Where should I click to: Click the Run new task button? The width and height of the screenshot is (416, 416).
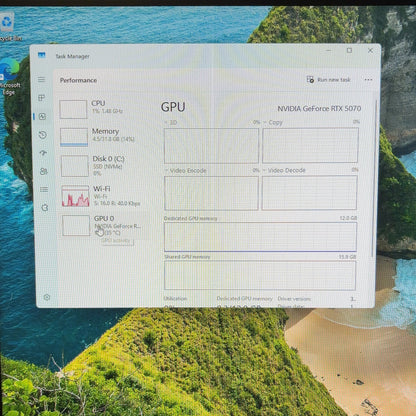[329, 80]
